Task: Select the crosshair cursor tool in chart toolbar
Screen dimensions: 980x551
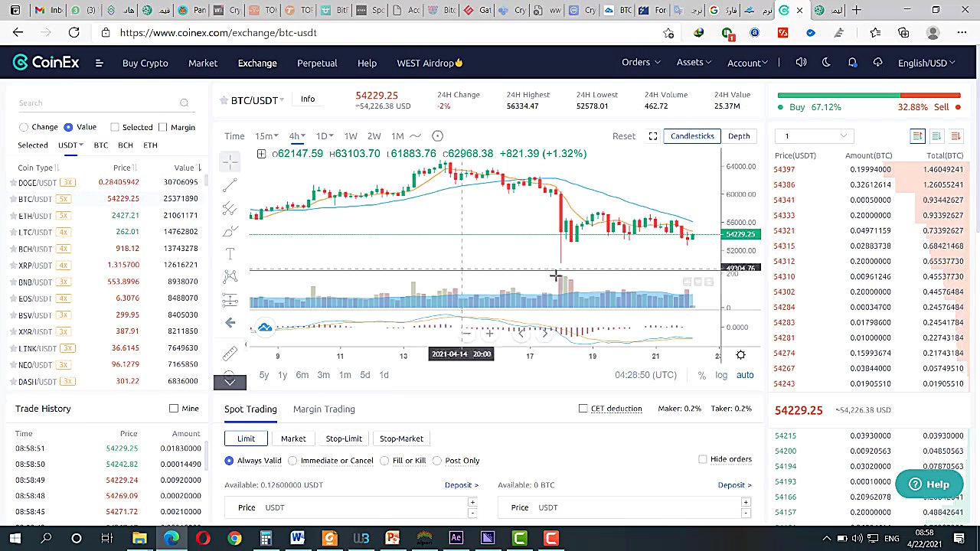Action: [x=230, y=161]
